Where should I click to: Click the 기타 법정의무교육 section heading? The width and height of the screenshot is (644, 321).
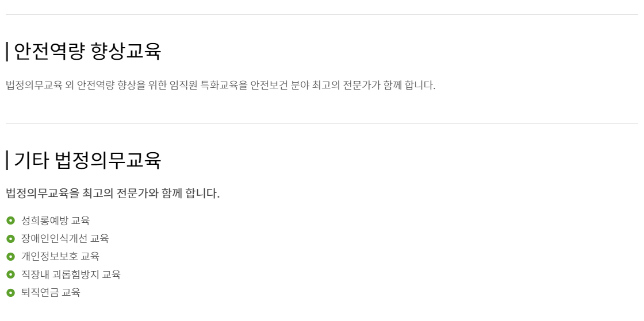pyautogui.click(x=87, y=160)
